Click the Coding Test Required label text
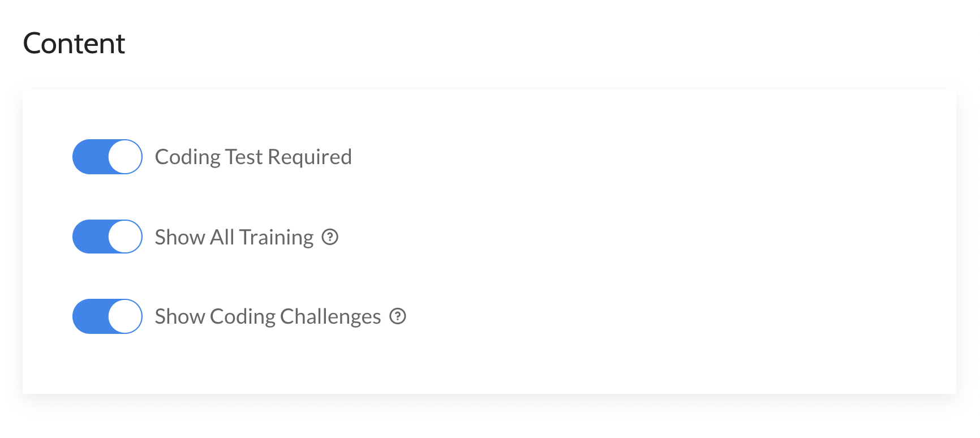The width and height of the screenshot is (980, 438). (253, 157)
